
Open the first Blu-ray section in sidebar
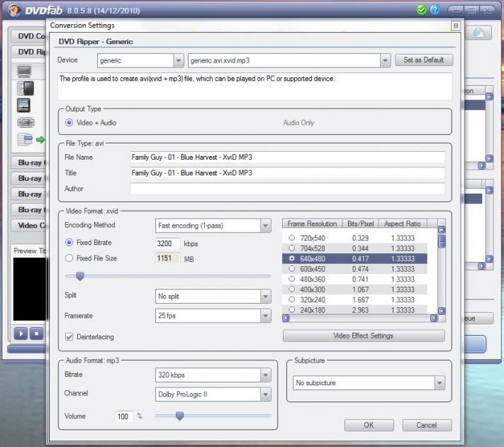pos(29,162)
